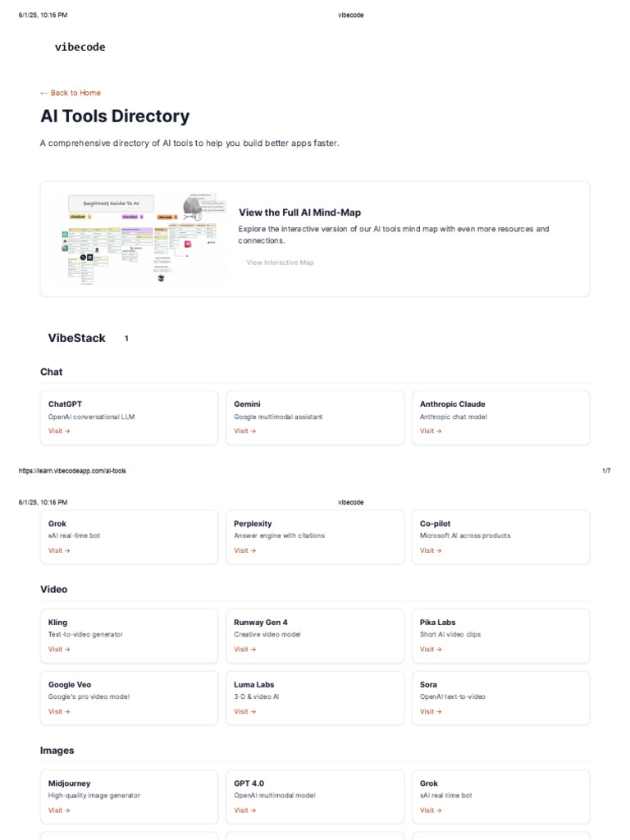Visit the Anthropic Claude link

pyautogui.click(x=431, y=431)
